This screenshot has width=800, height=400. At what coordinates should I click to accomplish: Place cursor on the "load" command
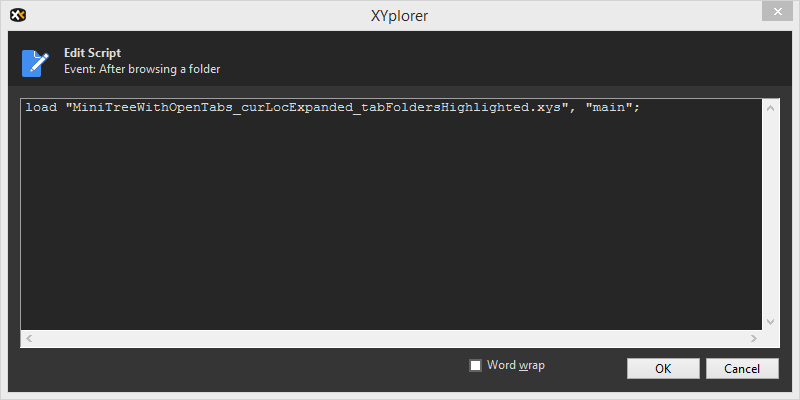click(x=41, y=107)
